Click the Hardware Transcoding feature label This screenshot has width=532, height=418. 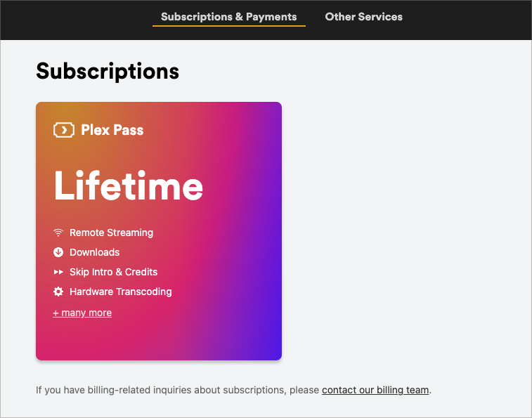(120, 292)
